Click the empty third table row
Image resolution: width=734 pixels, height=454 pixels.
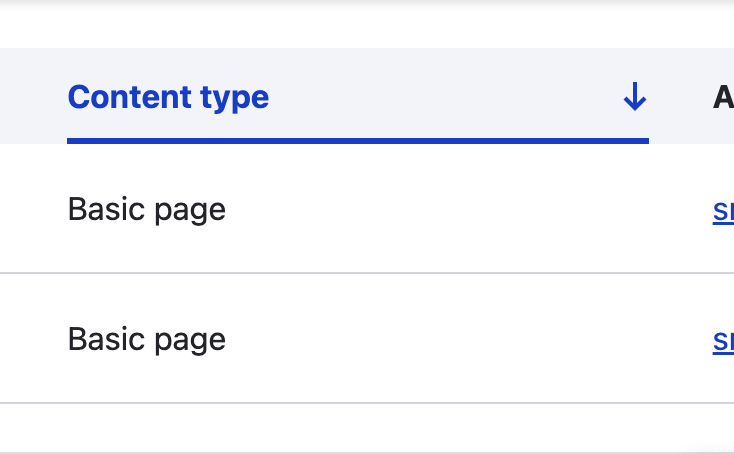[367, 427]
